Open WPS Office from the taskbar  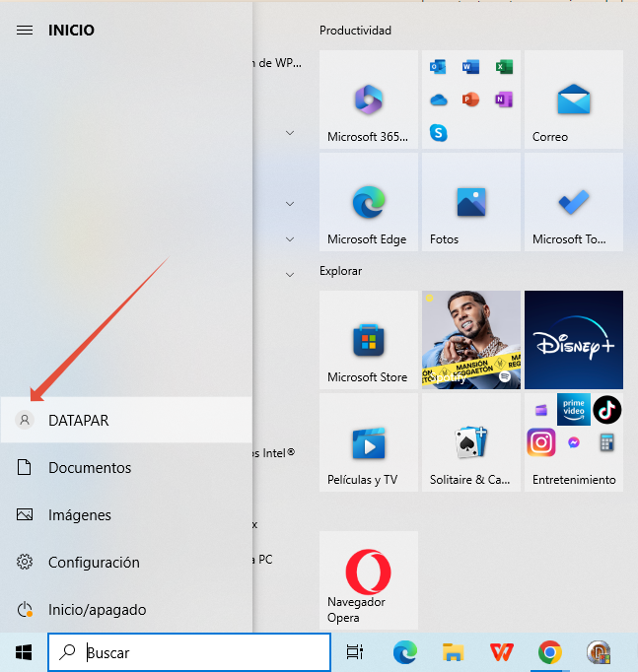pos(501,652)
